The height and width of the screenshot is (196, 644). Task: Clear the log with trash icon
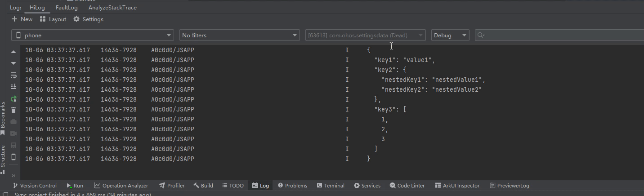click(x=13, y=110)
